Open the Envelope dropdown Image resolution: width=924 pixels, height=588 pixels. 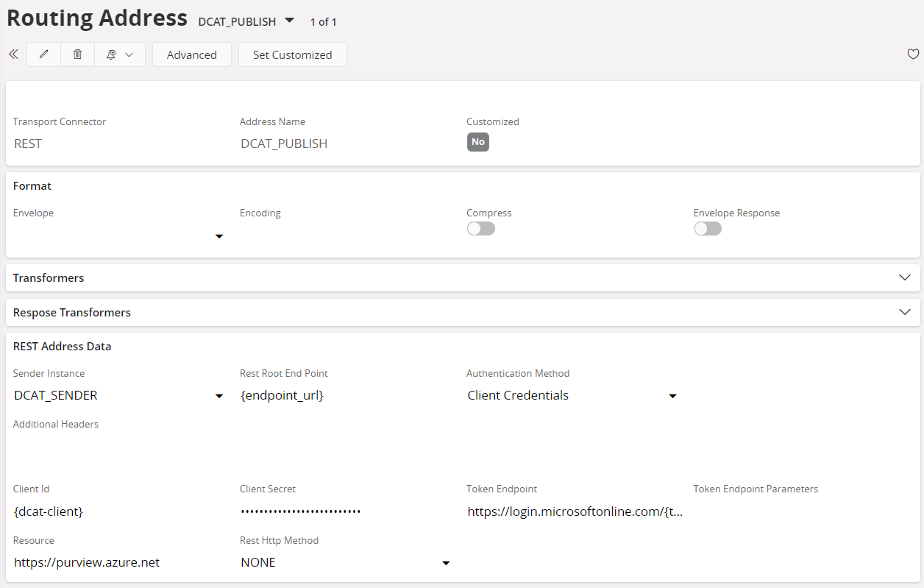click(218, 236)
